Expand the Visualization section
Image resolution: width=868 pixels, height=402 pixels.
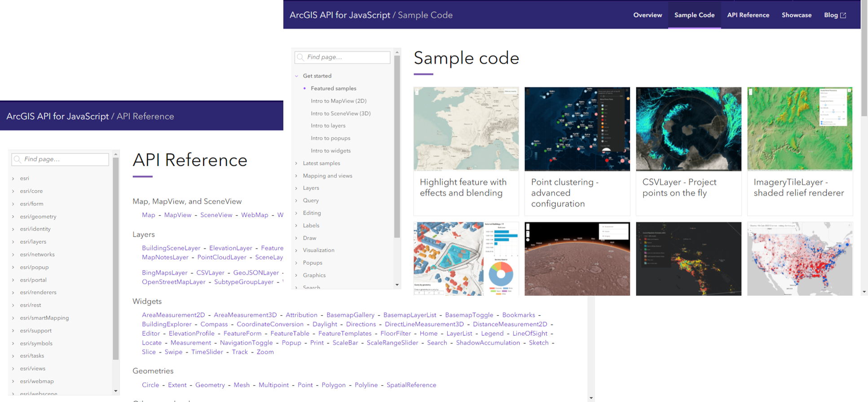click(x=296, y=250)
